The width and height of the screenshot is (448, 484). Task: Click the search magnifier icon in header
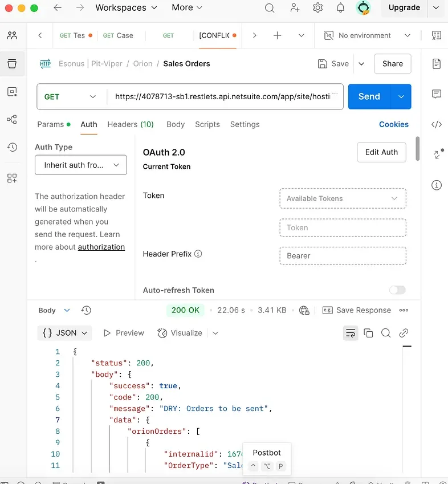[x=270, y=8]
